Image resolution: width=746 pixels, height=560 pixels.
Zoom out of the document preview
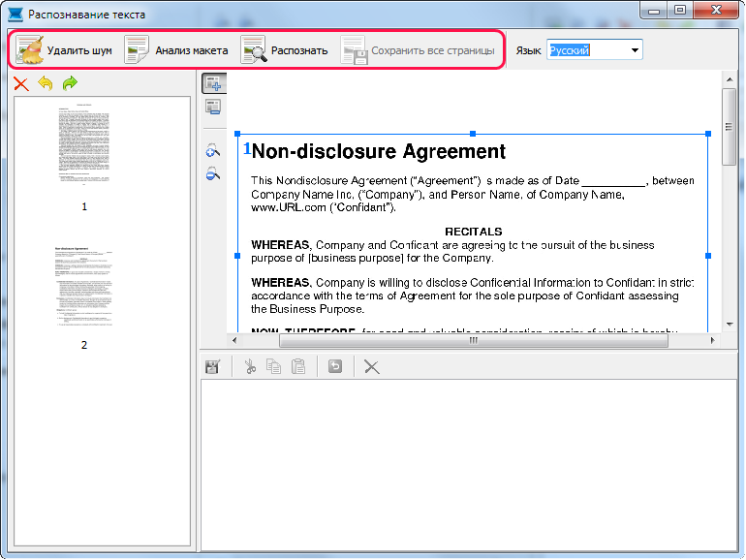pyautogui.click(x=213, y=173)
